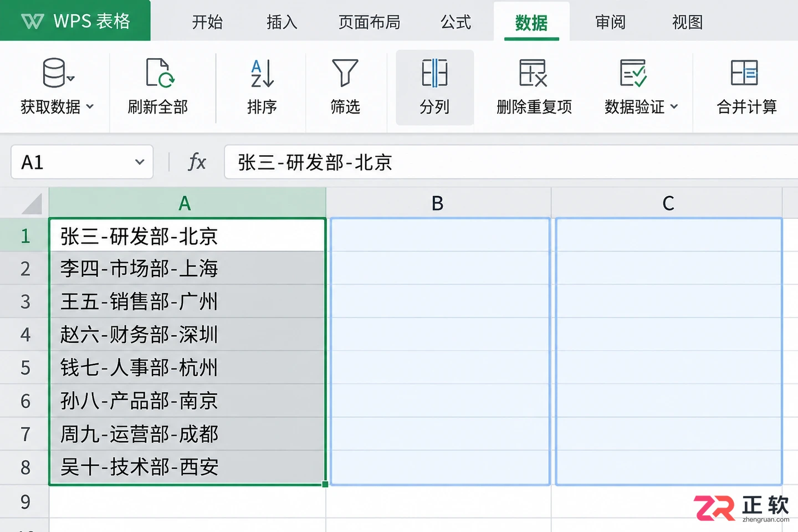Click the Data Validation (数据验证) icon
Image resolution: width=798 pixels, height=532 pixels.
click(633, 73)
